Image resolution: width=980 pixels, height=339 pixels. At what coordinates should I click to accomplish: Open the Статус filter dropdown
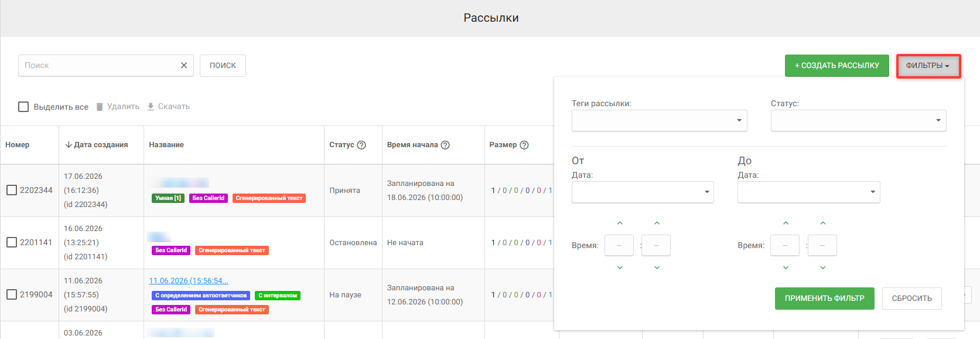[x=858, y=121]
